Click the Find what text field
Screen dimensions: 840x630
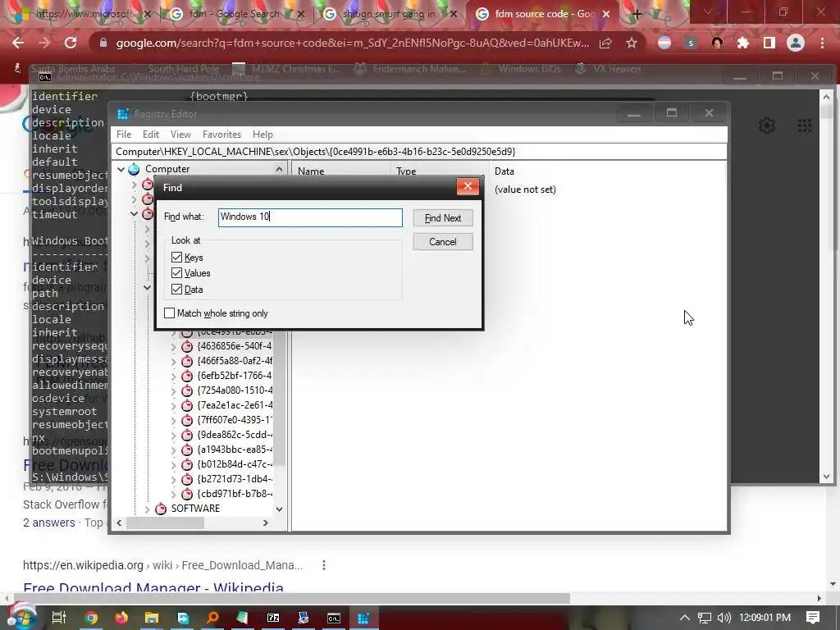[x=310, y=217]
